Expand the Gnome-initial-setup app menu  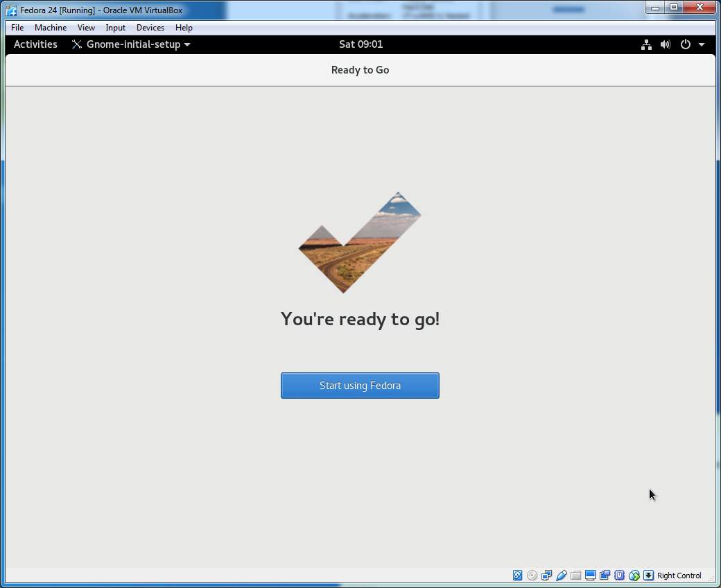(x=131, y=44)
